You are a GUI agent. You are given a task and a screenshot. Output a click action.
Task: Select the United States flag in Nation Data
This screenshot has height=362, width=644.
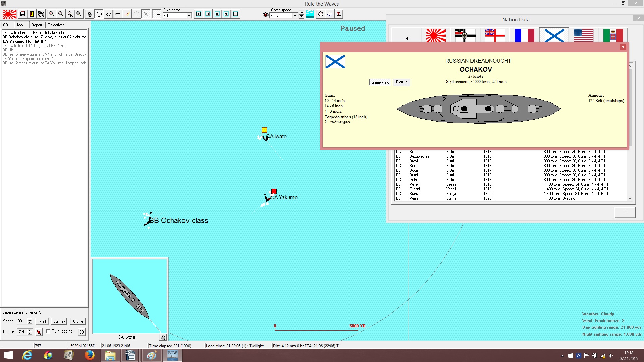(x=584, y=35)
